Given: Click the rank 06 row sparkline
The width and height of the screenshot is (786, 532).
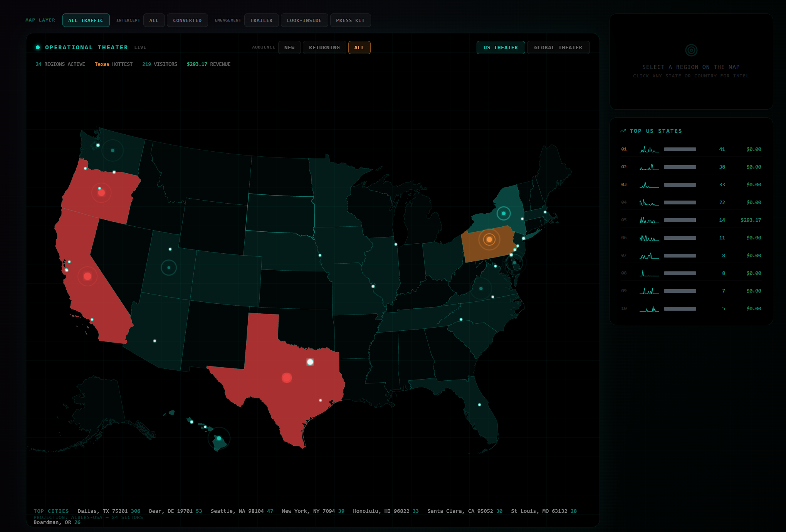Looking at the screenshot, I should 649,238.
